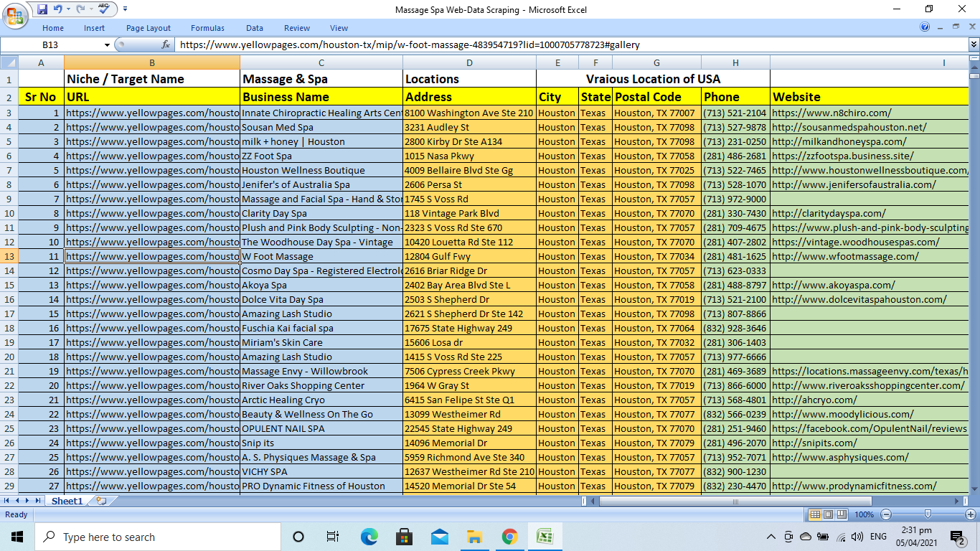Switch to Page Break Preview in status bar

click(x=841, y=514)
